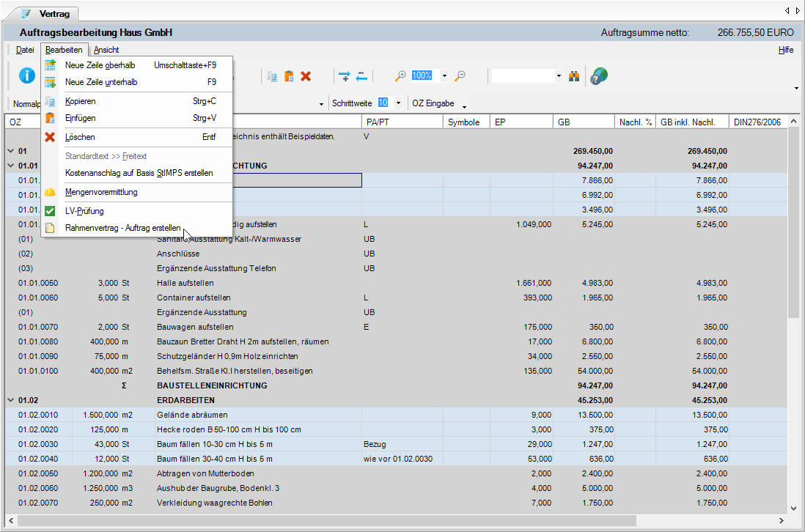Image resolution: width=805 pixels, height=532 pixels.
Task: Collapse the 01.02 ERDARBEITEN group
Action: pyautogui.click(x=11, y=400)
